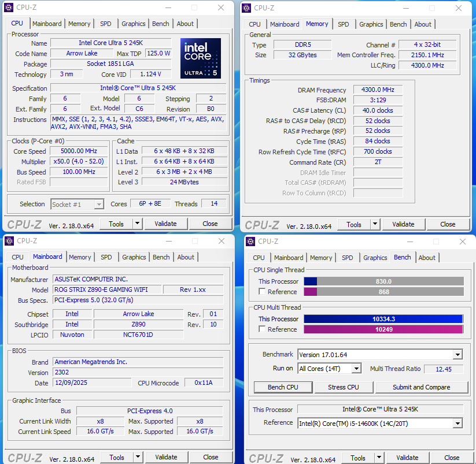476x464 pixels.
Task: Click the Submit and Compare button
Action: [422, 387]
